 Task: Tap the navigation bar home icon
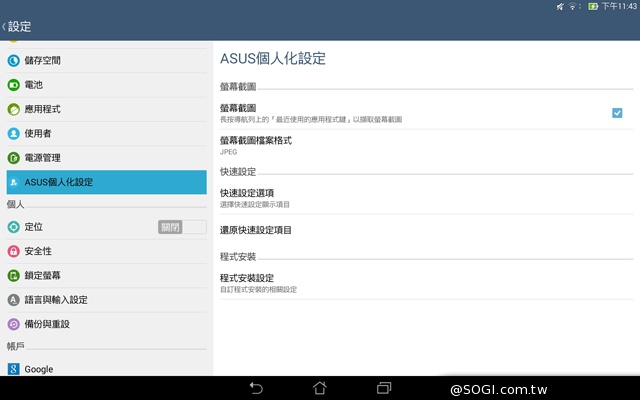320,388
